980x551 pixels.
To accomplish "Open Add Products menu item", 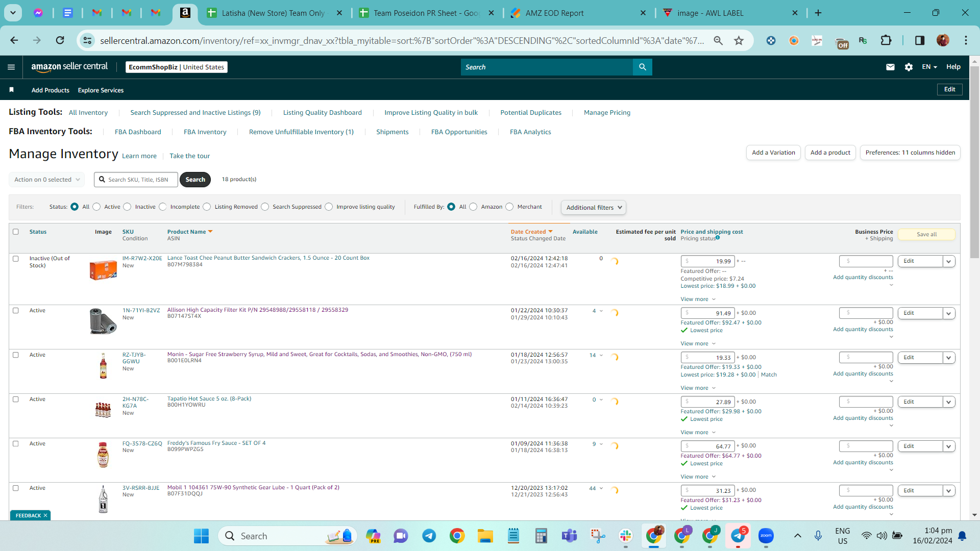I will click(x=50, y=90).
